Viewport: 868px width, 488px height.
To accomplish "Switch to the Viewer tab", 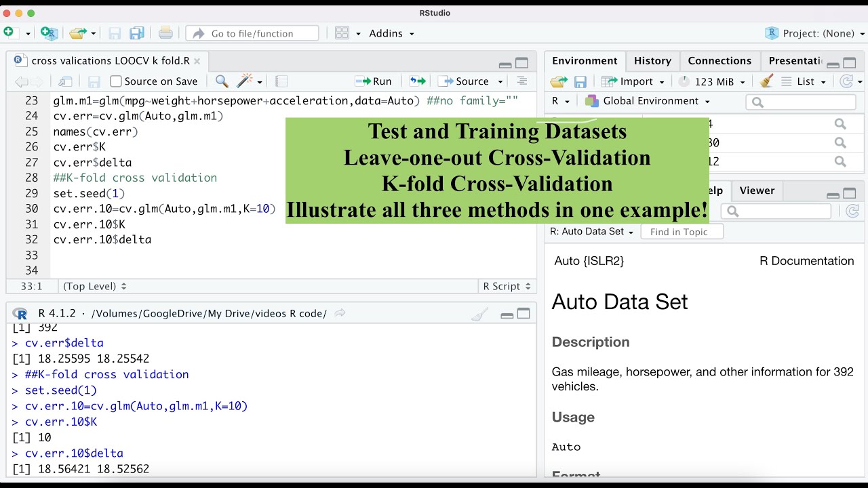I will click(757, 190).
